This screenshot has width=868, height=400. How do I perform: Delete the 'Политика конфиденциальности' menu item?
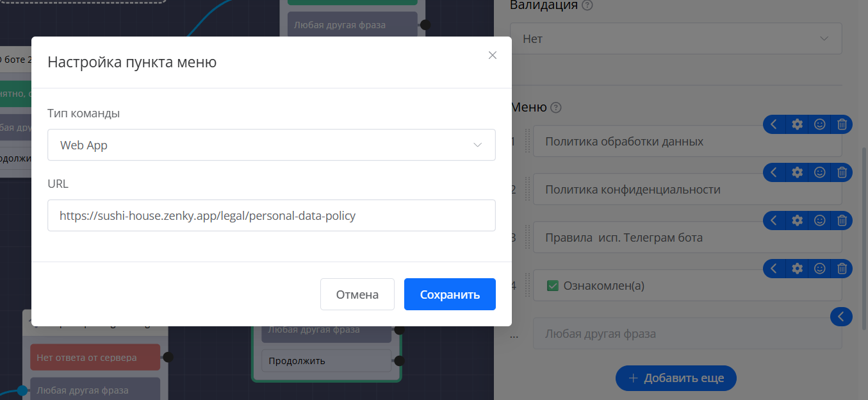[842, 172]
